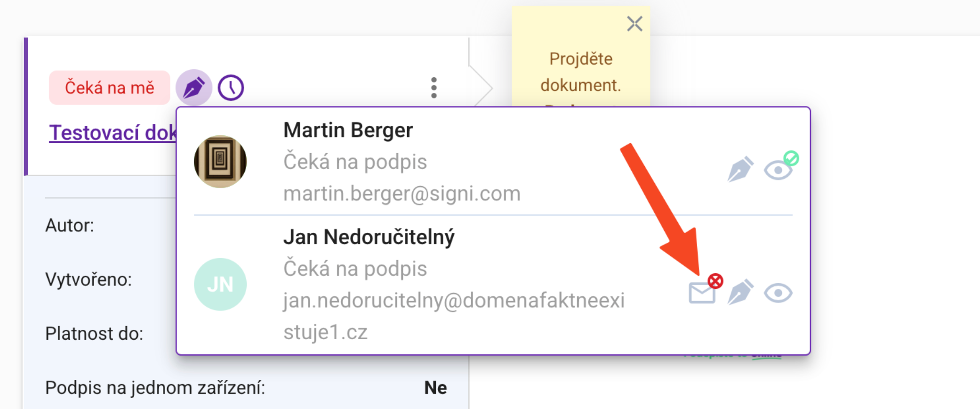The height and width of the screenshot is (409, 980).
Task: Open the Testovací dokument link
Action: 113,132
